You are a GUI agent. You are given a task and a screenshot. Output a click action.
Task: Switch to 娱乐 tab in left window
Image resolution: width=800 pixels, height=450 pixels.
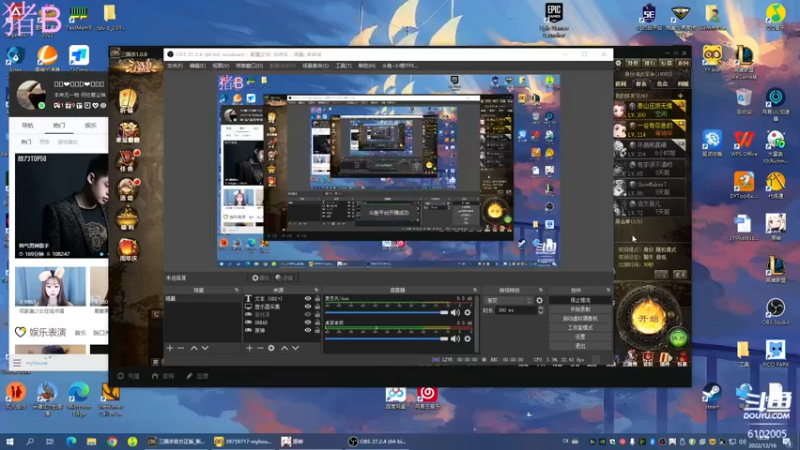(90, 126)
